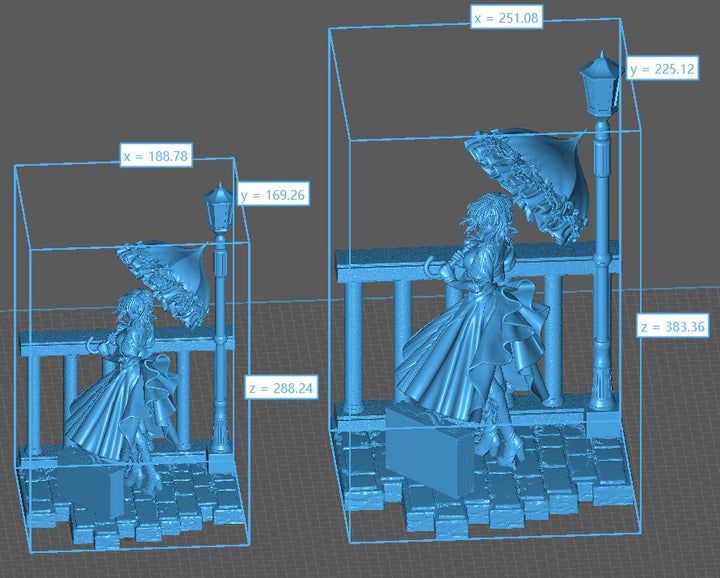Image resolution: width=720 pixels, height=578 pixels.
Task: Click the x = 188.78 dimension label
Action: [x=155, y=156]
